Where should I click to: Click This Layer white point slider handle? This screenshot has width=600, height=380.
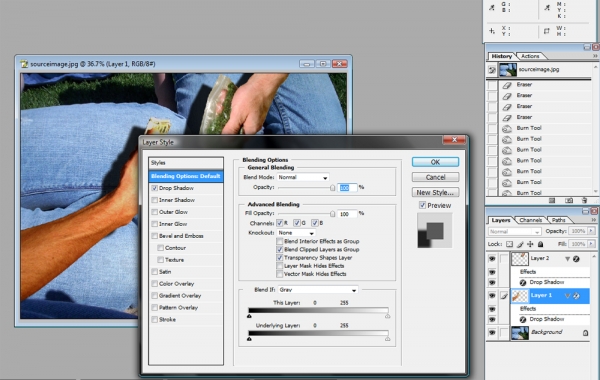(388, 316)
